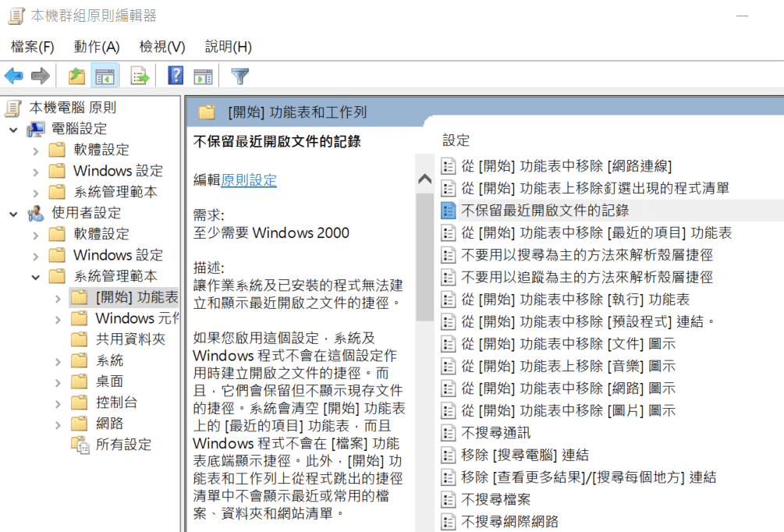Image resolution: width=784 pixels, height=532 pixels.
Task: Collapse the 電腦設定 tree node
Action: click(13, 130)
